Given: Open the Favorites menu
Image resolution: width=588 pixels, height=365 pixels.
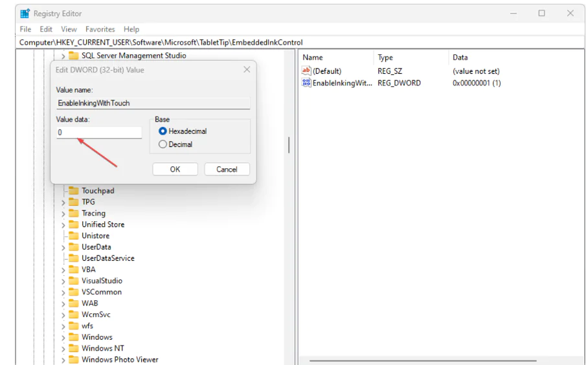Looking at the screenshot, I should coord(100,29).
